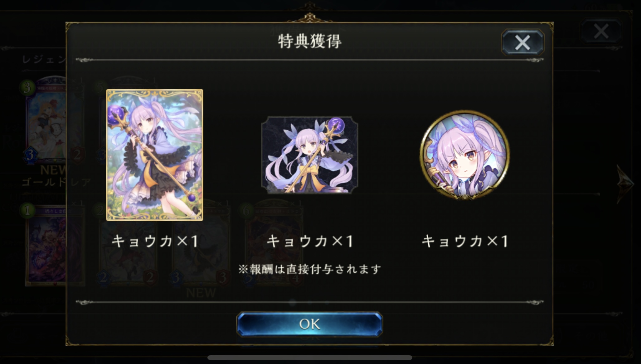Select the round Kyouka portrait icon
The width and height of the screenshot is (641, 364).
pyautogui.click(x=465, y=155)
